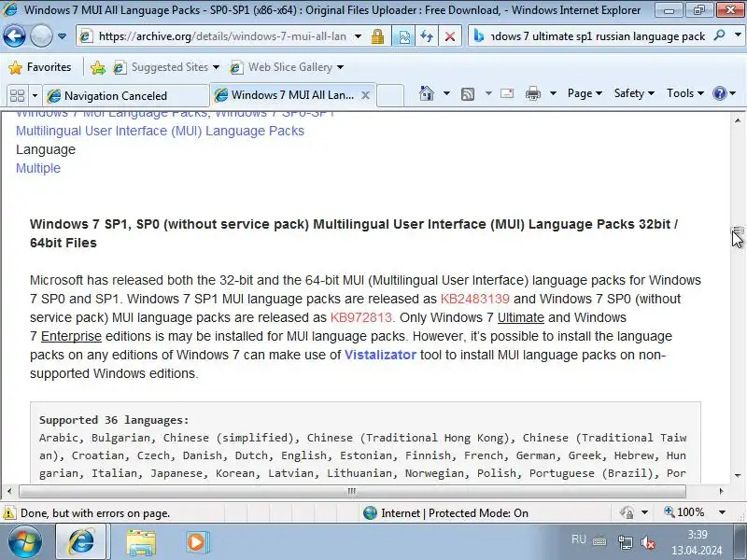Screen dimensions: 747x560
Task: Open the clock showing 3:39
Action: [697, 542]
